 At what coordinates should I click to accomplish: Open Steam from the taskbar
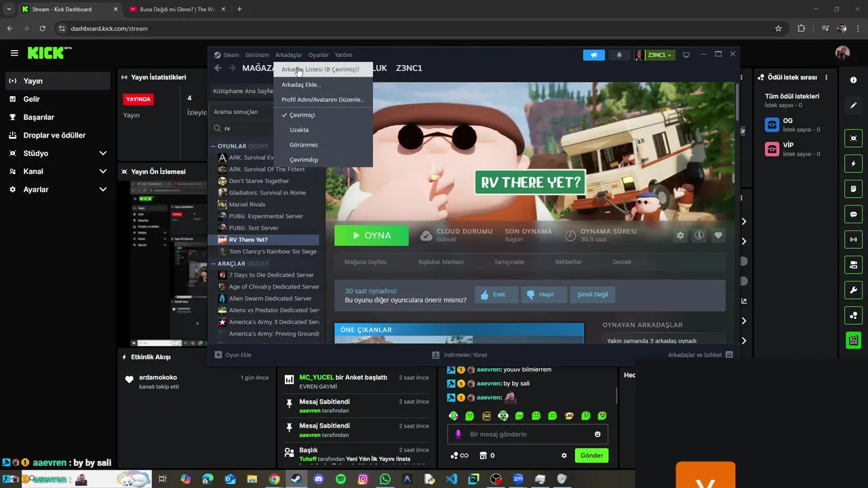click(296, 479)
